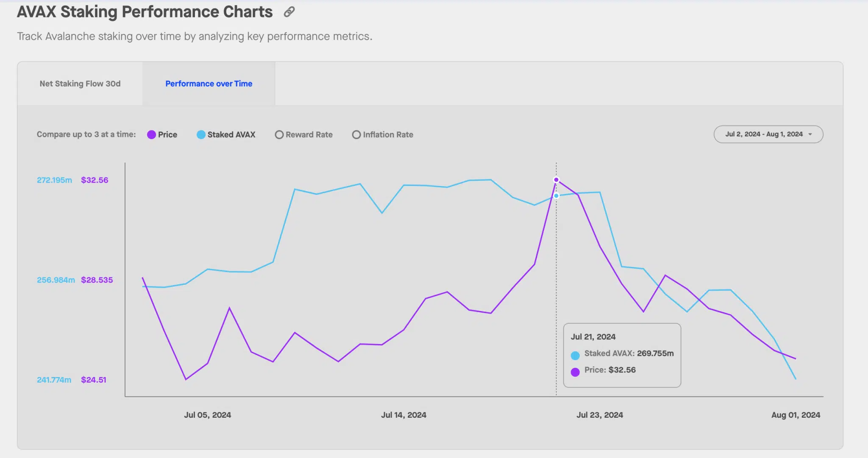The image size is (868, 458).
Task: Copy link icon next to AVAX Staking Performance Charts
Action: click(x=289, y=12)
